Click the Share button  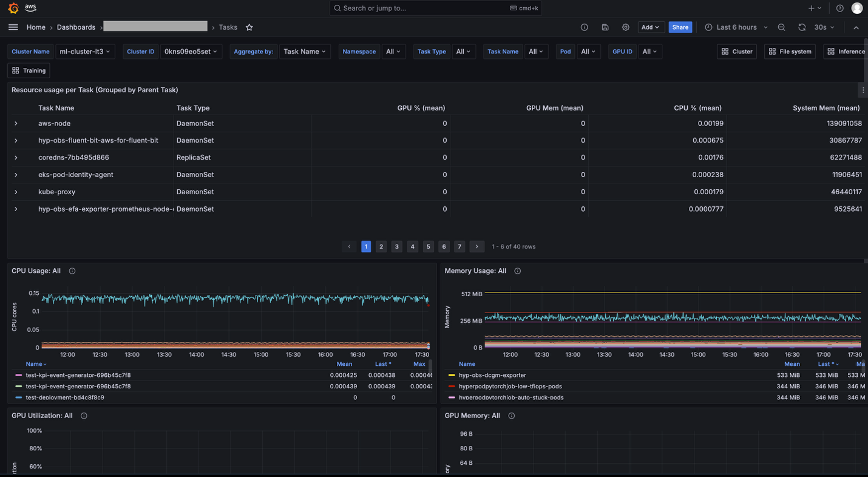point(680,27)
